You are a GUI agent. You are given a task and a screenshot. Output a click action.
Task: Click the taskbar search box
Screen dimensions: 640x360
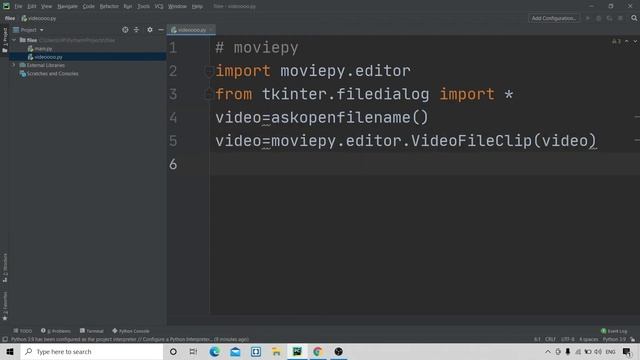coord(92,351)
